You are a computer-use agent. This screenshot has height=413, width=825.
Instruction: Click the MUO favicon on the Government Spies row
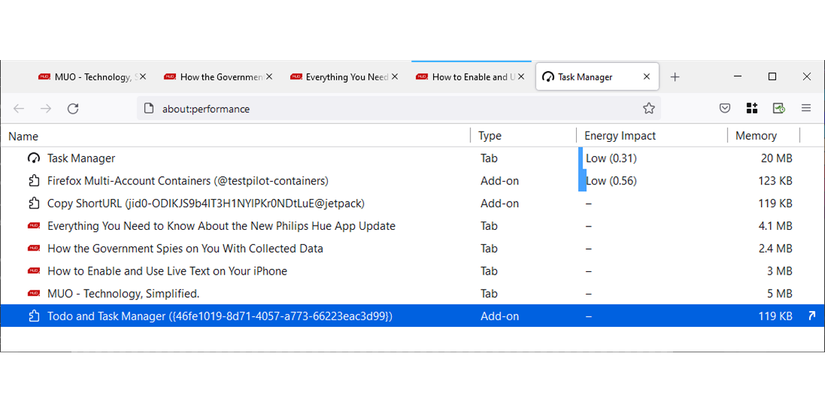34,248
